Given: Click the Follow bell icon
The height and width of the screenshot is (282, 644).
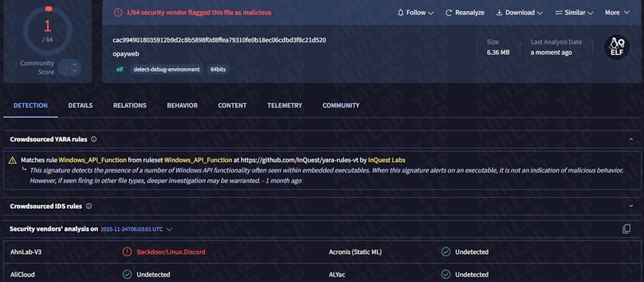Looking at the screenshot, I should 400,13.
